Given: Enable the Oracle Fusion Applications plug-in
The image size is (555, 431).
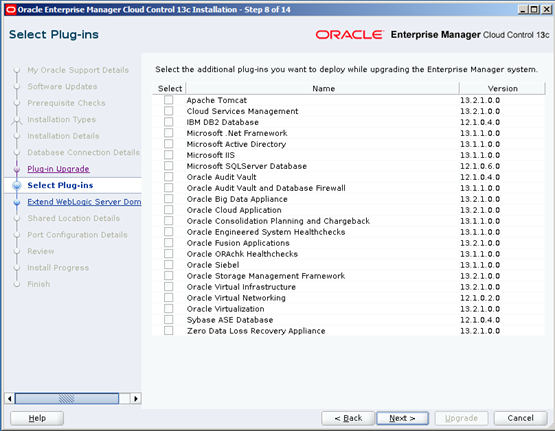Looking at the screenshot, I should pyautogui.click(x=168, y=243).
